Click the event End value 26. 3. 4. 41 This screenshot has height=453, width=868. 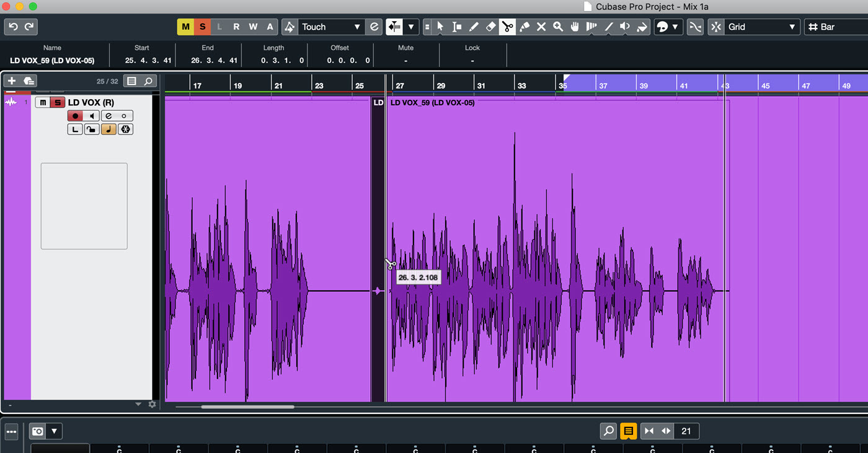click(214, 60)
